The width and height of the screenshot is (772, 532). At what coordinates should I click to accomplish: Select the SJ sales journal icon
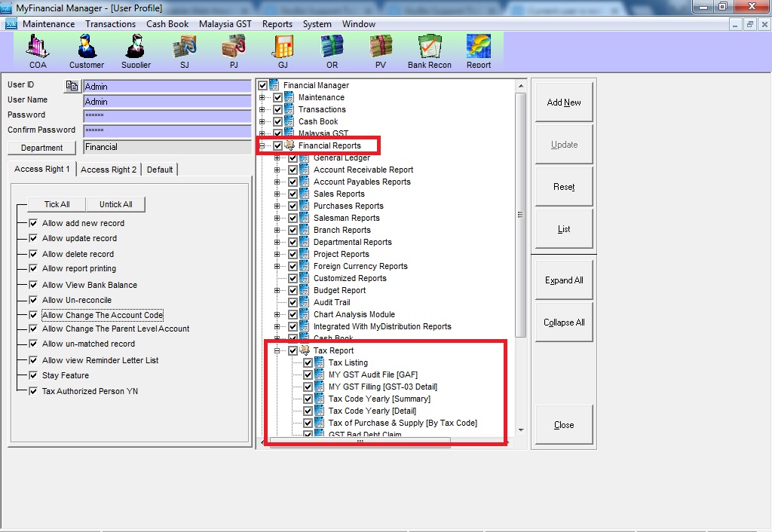[185, 50]
